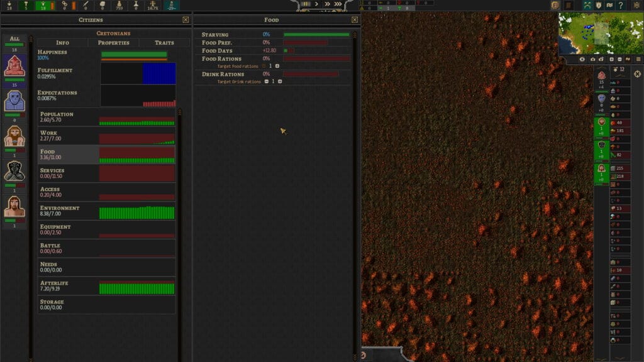
Task: Click the flask resource icon in top bar
Action: (136, 5)
